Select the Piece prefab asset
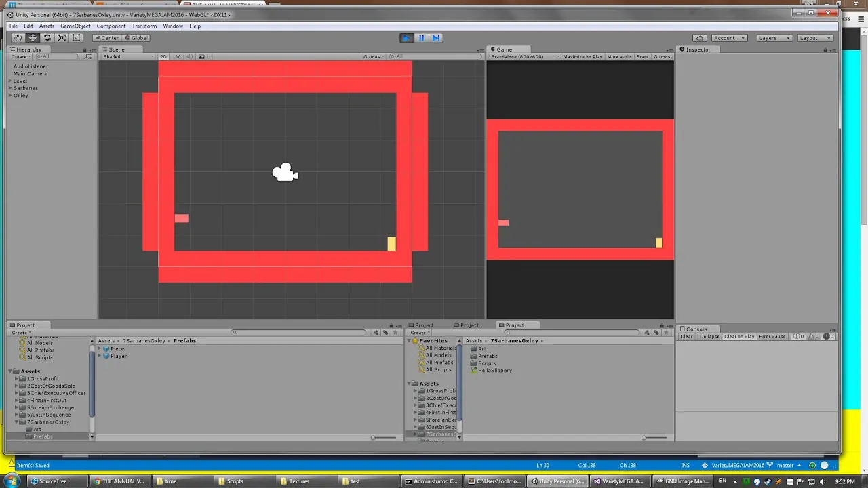Image resolution: width=868 pixels, height=488 pixels. (117, 349)
